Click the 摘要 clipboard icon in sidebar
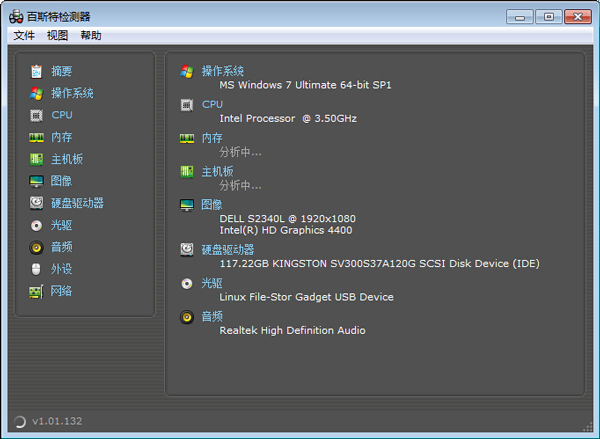This screenshot has height=439, width=600. click(36, 72)
